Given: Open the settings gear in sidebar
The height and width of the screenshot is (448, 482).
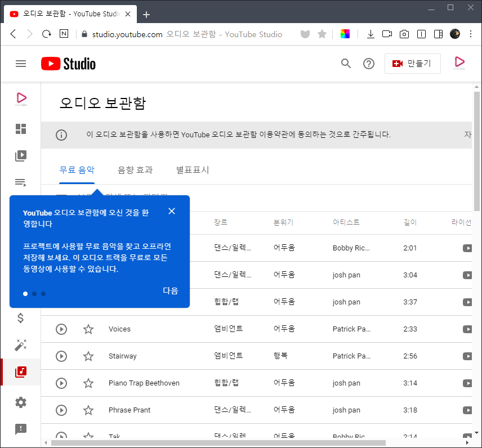Looking at the screenshot, I should [x=21, y=402].
